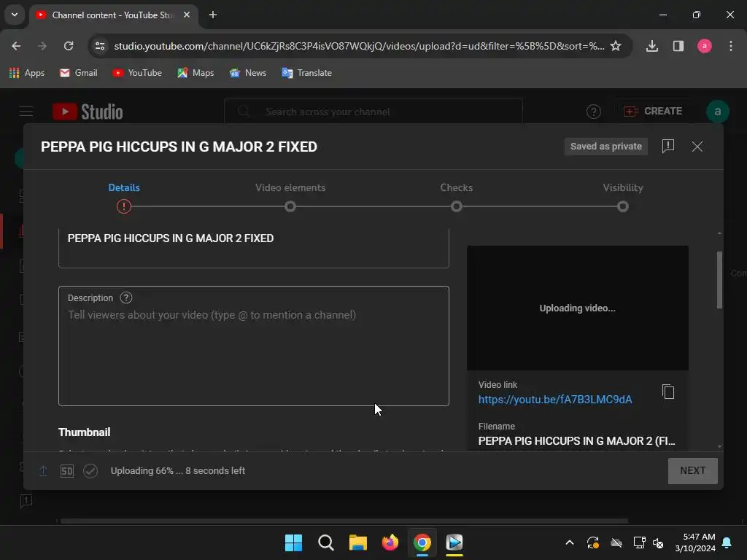747x560 pixels.
Task: Open Apps bookmark
Action: point(27,73)
